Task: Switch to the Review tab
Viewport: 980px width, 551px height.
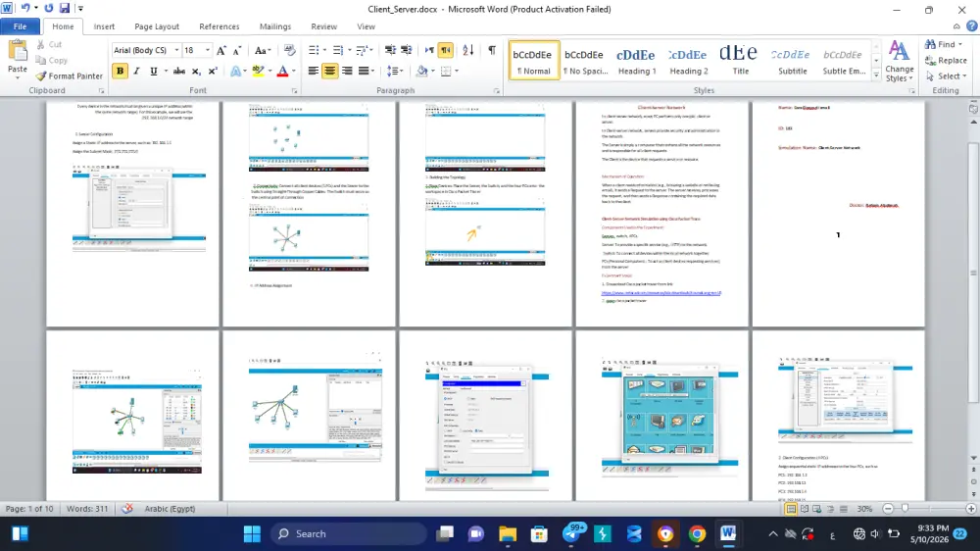Action: tap(323, 26)
